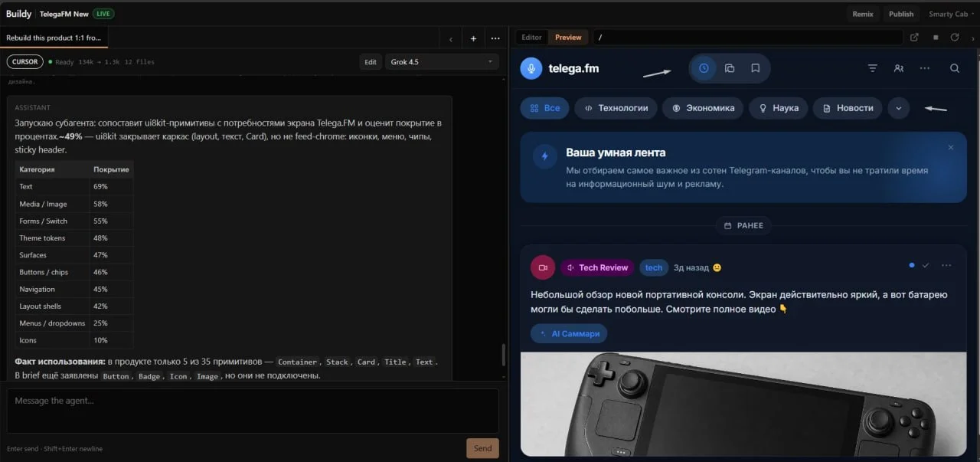Select the 'Rebuild this product 1:1 fro...' tab
This screenshot has width=980, height=462.
pyautogui.click(x=54, y=38)
